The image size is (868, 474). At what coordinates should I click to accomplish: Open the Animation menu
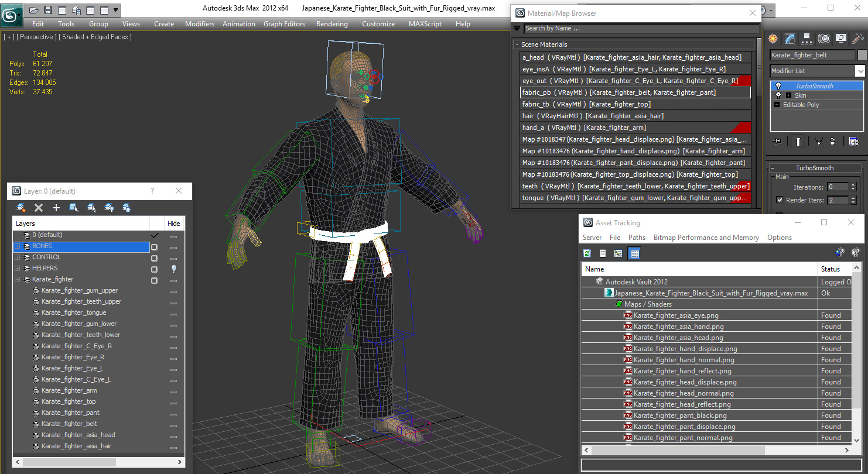pyautogui.click(x=238, y=24)
